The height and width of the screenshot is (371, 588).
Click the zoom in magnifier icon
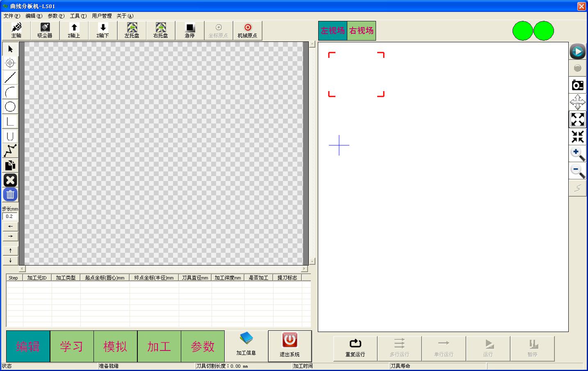click(x=577, y=154)
